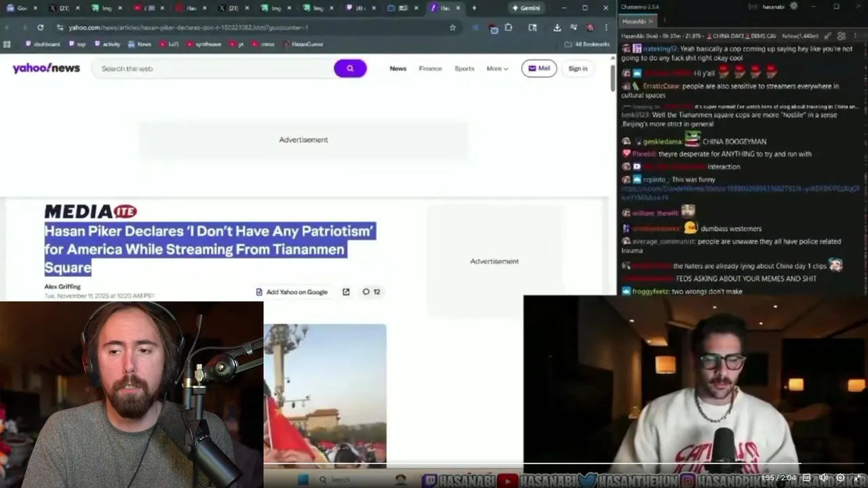
Task: Click Add Yahoo on Google
Action: pyautogui.click(x=292, y=292)
